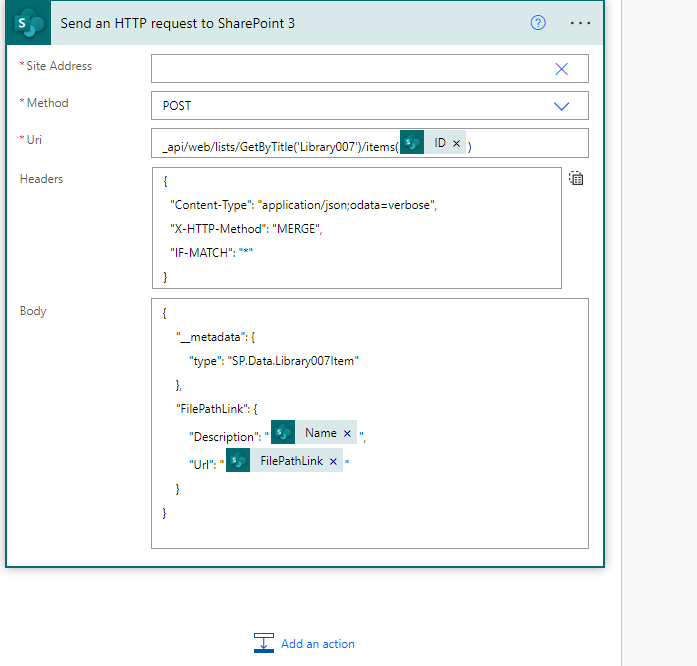Viewport: 697px width, 666px height.
Task: Click the Uri text '_api/web/lists/GetByTitle'
Action: [228, 147]
